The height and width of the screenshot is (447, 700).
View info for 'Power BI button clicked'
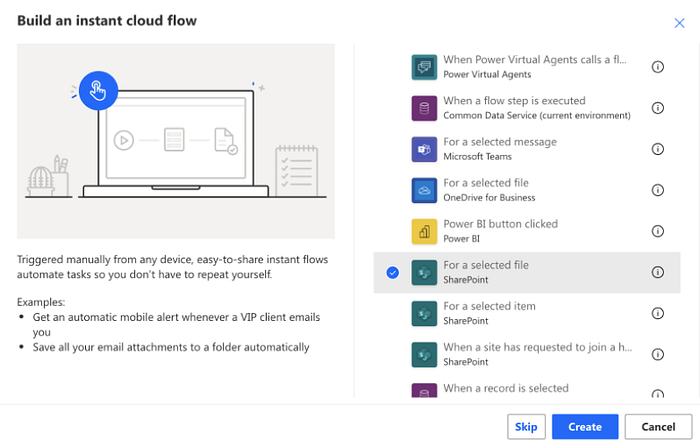click(x=658, y=231)
